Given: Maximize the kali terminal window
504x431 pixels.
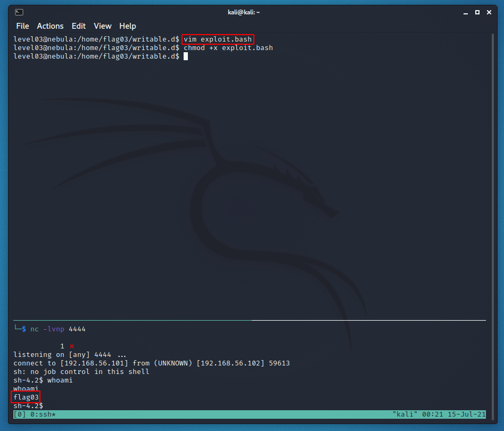Looking at the screenshot, I should pos(477,12).
